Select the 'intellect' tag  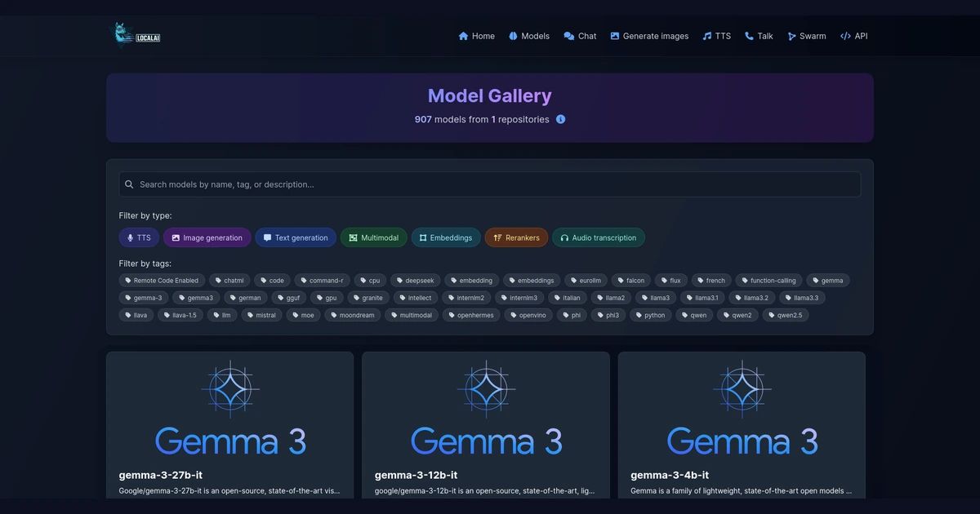point(415,298)
